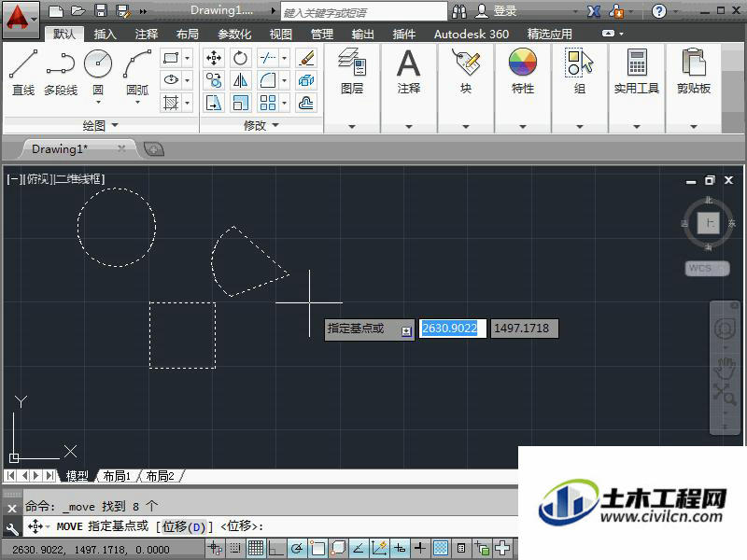Click the Mirror tool icon
The height and width of the screenshot is (560, 747).
240,80
